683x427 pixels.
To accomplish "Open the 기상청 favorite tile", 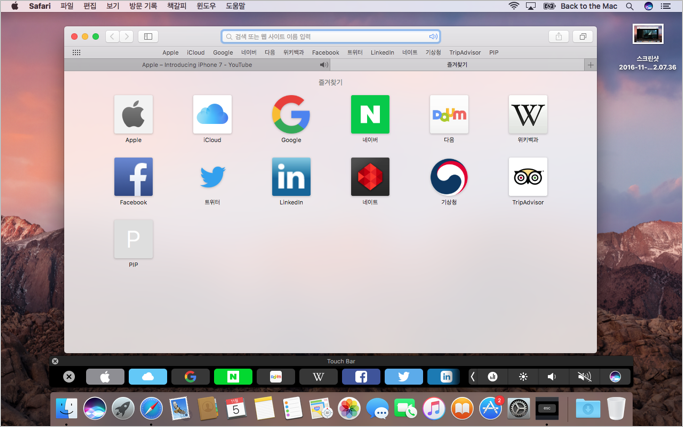I will (x=449, y=177).
